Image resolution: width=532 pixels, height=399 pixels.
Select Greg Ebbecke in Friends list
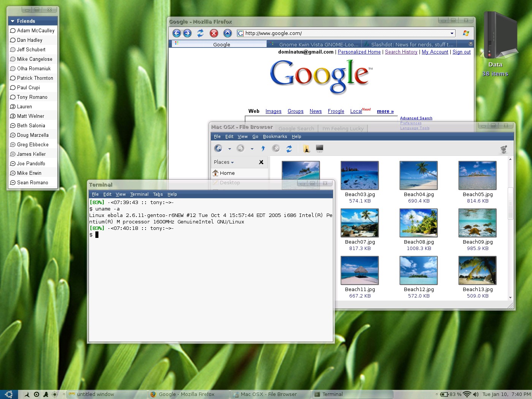pyautogui.click(x=33, y=144)
